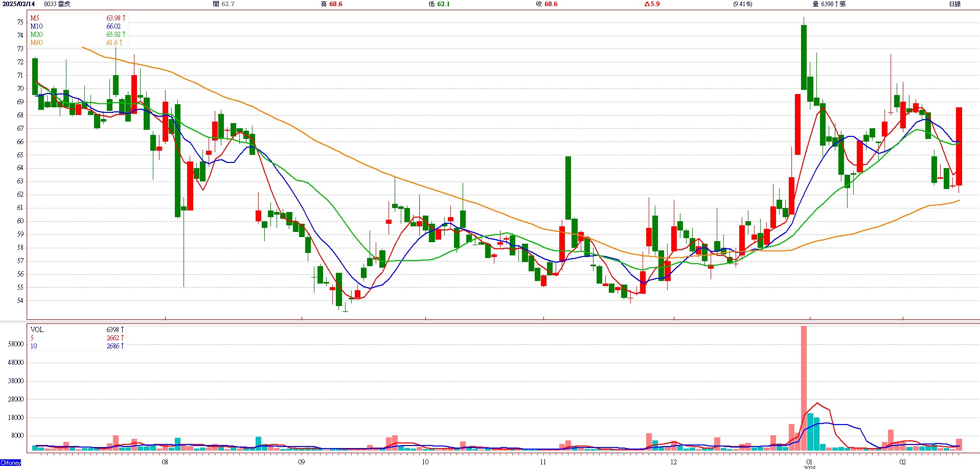
Task: Click the open price 開 62.7
Action: 223,4
